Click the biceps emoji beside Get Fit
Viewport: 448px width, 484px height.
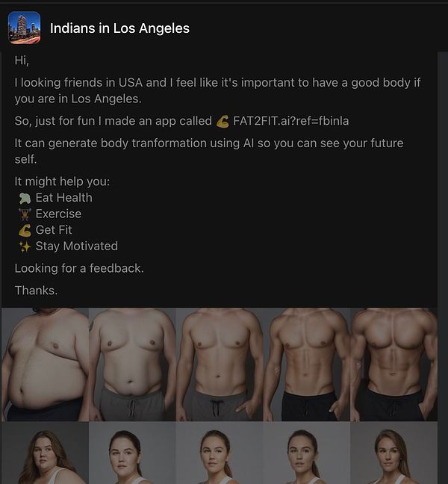pos(25,230)
